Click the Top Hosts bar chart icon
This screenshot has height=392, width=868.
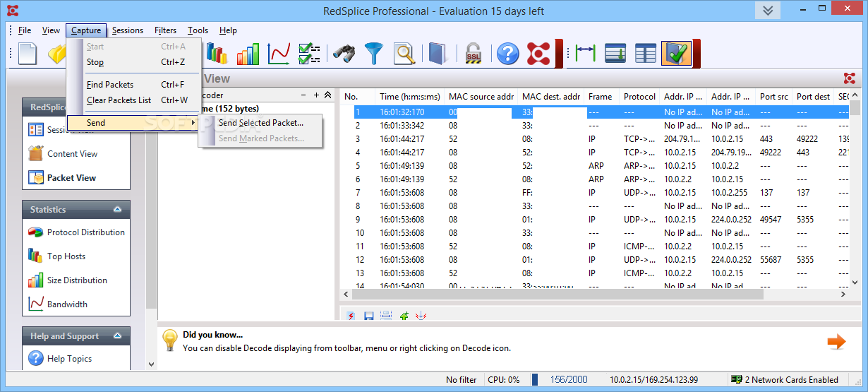pos(36,256)
